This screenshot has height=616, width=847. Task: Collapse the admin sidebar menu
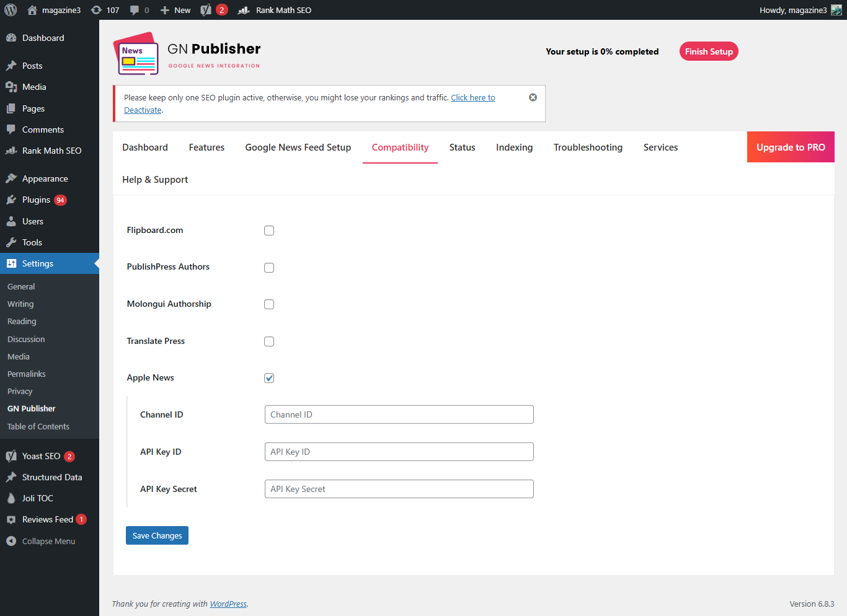pos(50,541)
